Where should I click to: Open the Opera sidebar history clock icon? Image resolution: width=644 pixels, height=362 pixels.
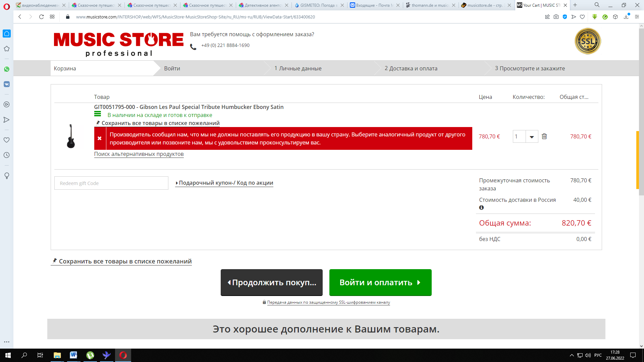(x=7, y=155)
